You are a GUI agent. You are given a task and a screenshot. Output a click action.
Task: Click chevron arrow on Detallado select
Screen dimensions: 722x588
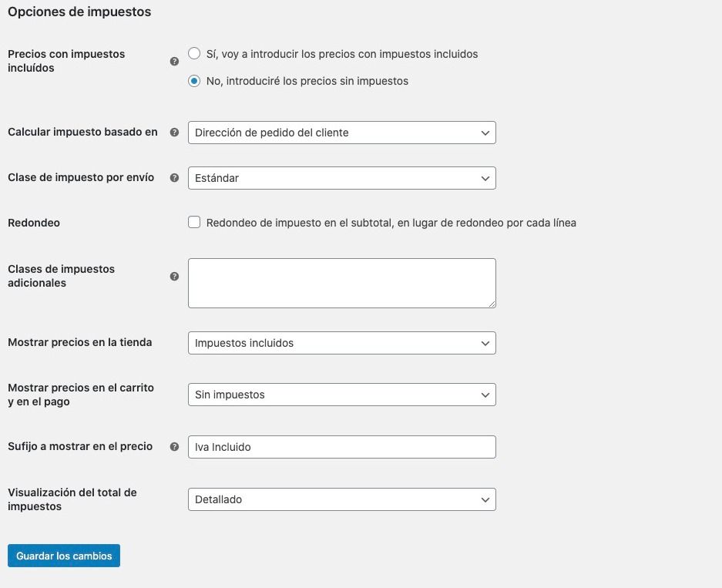tap(485, 500)
